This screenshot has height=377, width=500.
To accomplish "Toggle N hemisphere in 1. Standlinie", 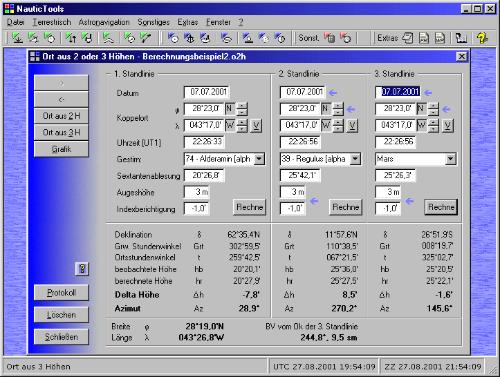I will tap(229, 108).
